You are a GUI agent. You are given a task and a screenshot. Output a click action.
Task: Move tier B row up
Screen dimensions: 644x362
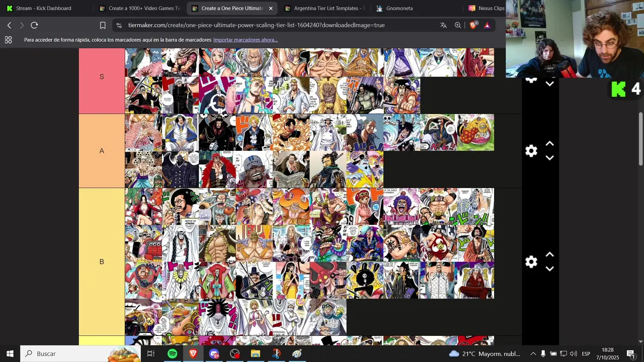click(550, 254)
